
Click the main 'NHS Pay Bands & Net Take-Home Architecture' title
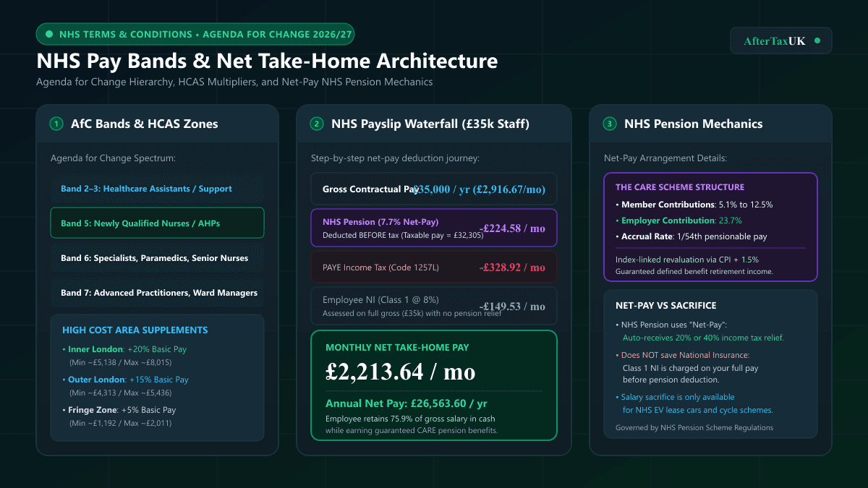pyautogui.click(x=267, y=61)
